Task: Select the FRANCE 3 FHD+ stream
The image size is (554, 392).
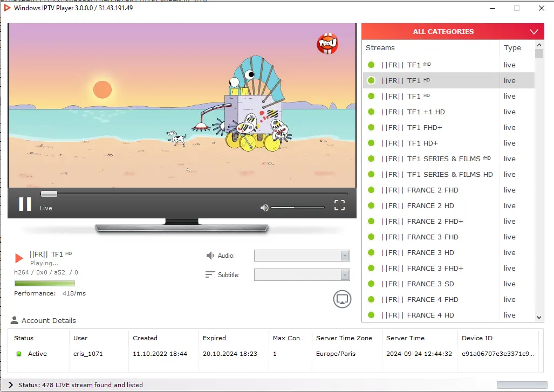Action: 449,268
